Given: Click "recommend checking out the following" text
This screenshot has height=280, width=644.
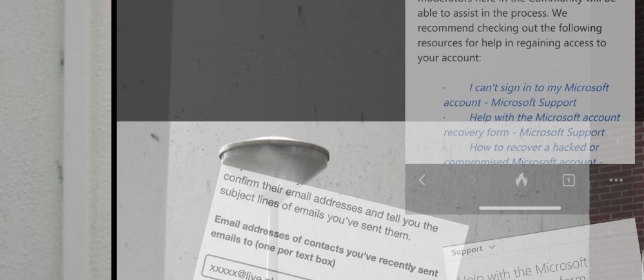Looking at the screenshot, I should 510,28.
